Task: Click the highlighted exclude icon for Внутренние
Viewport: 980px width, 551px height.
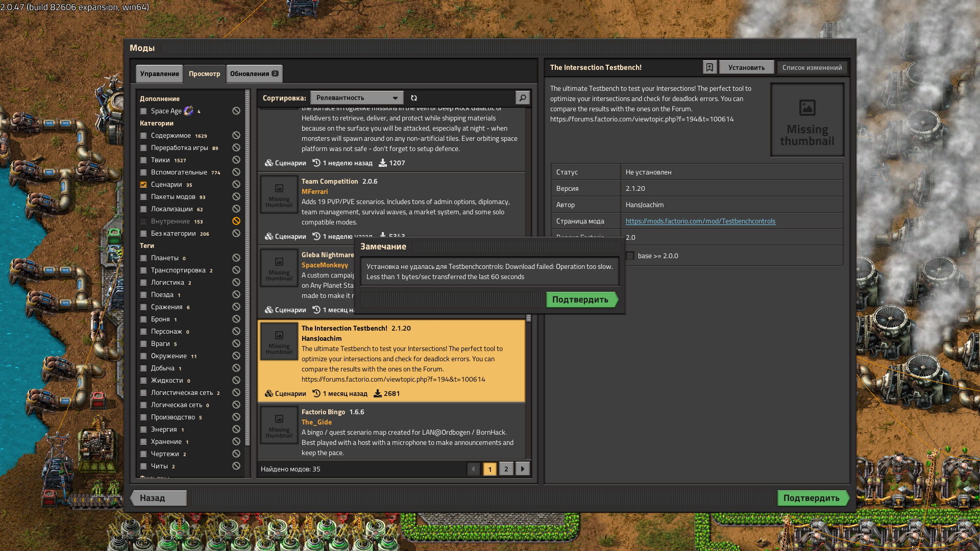Action: [236, 221]
